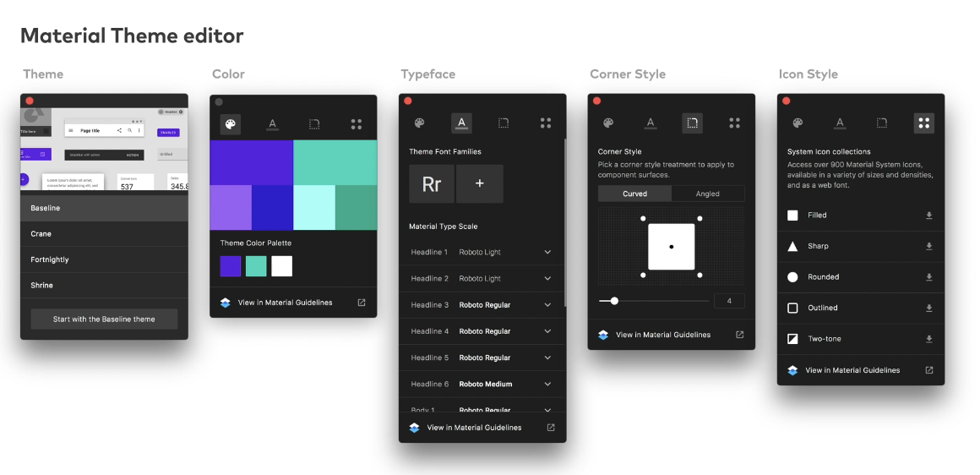Select the Outlined icon style row
The height and width of the screenshot is (475, 980).
[861, 308]
